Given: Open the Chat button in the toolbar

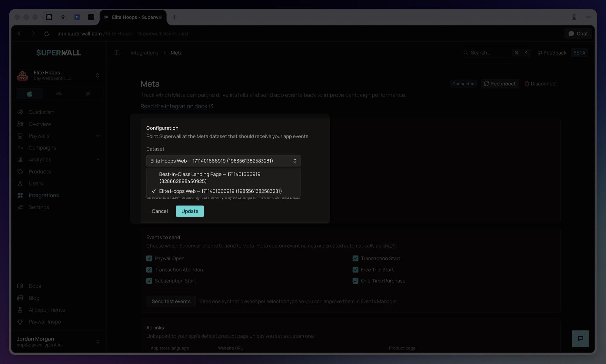Looking at the screenshot, I should pyautogui.click(x=578, y=34).
